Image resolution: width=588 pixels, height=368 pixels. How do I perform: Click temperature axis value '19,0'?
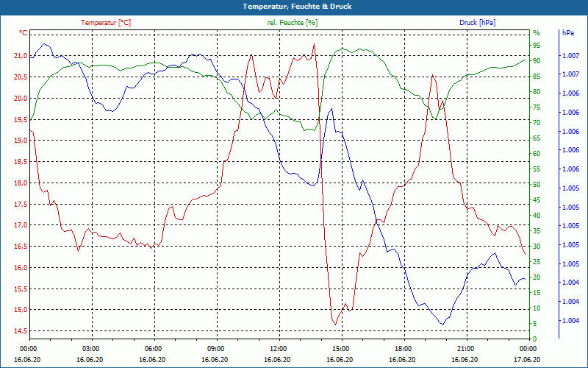pyautogui.click(x=21, y=141)
